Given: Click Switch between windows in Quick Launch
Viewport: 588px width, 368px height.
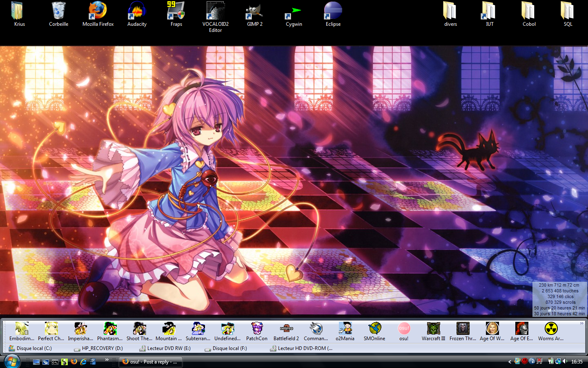Looking at the screenshot, I should pos(46,362).
